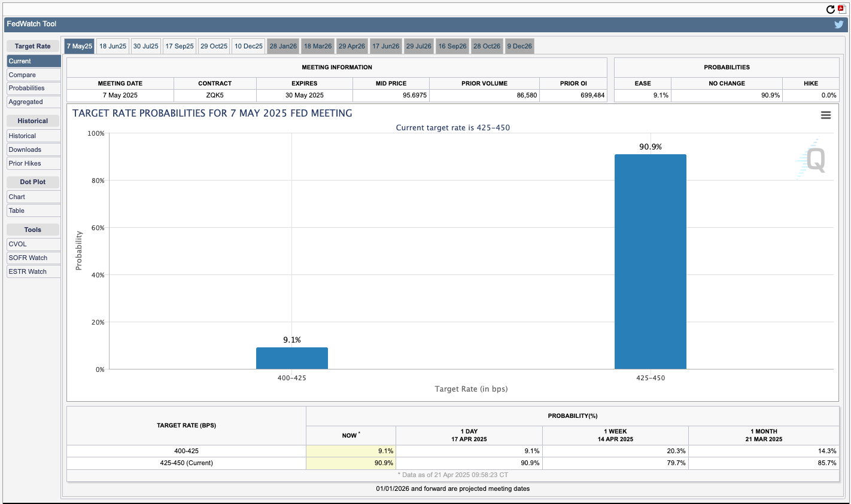
Task: Open SOFR Watch tool
Action: [34, 258]
